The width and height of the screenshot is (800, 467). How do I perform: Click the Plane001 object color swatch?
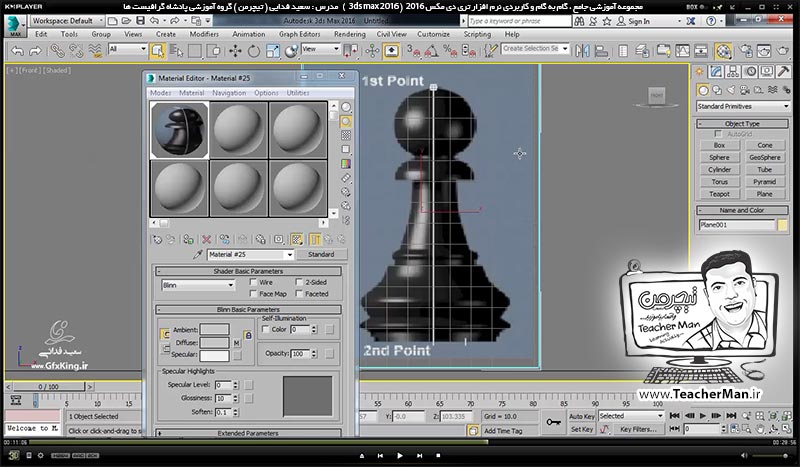coord(782,225)
